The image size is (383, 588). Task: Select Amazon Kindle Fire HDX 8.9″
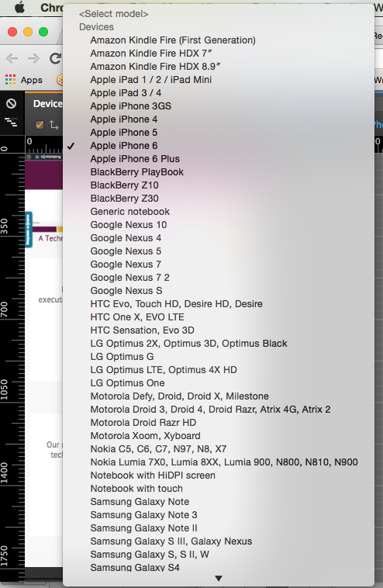[x=219, y=67]
